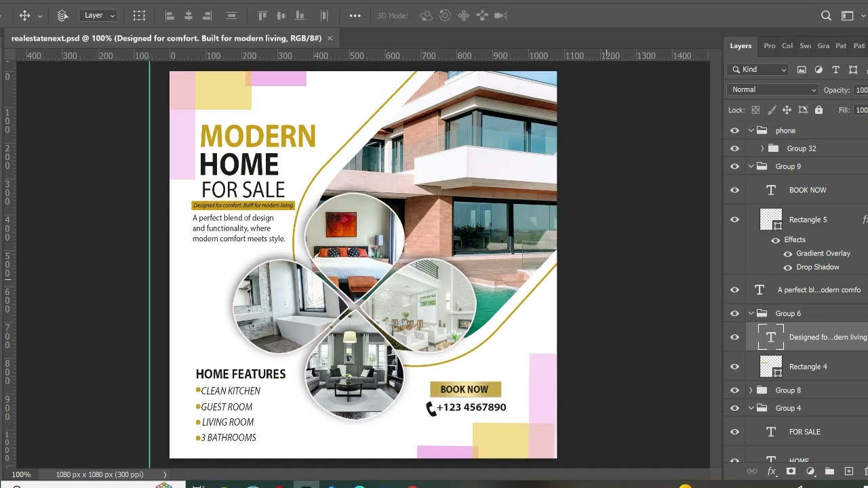Screen dimensions: 868x488
Task: Lock position of the layer
Action: tap(787, 110)
